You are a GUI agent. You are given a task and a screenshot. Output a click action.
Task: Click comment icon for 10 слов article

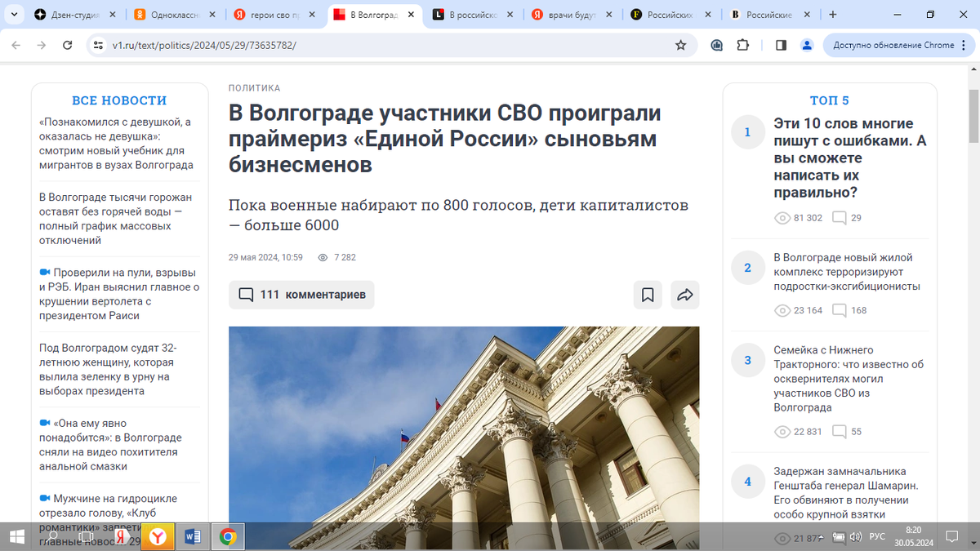point(839,218)
